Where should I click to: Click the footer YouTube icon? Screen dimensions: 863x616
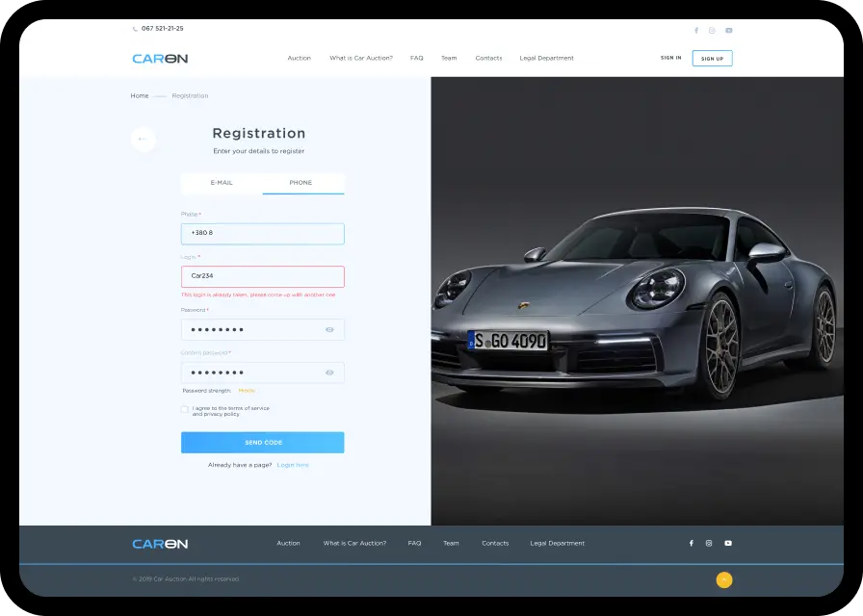tap(728, 544)
